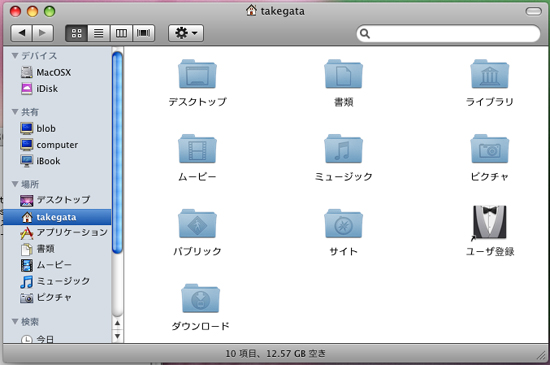This screenshot has height=365, width=550.
Task: Switch to icon view
Action: (76, 33)
